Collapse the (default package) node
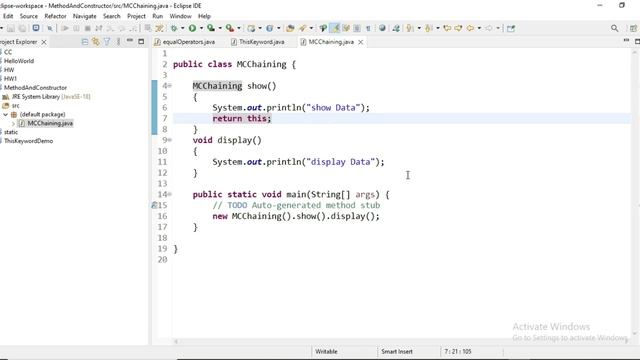Image resolution: width=640 pixels, height=360 pixels. pyautogui.click(x=5, y=115)
